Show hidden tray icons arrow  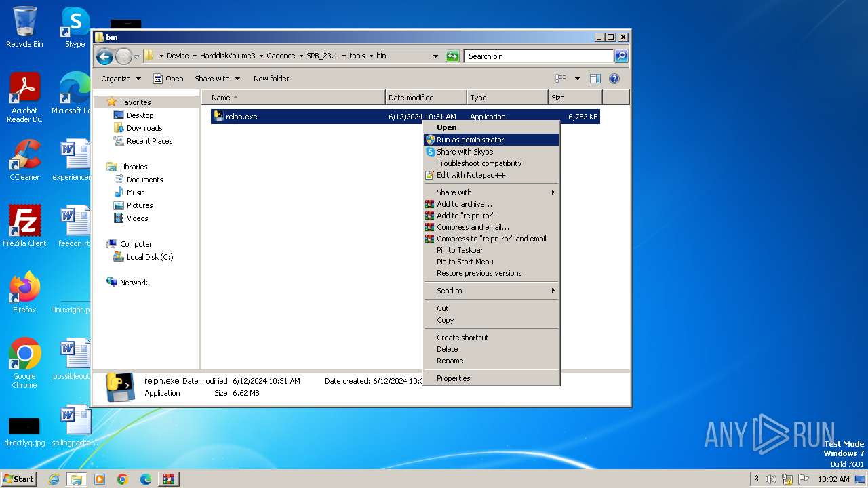tap(757, 479)
